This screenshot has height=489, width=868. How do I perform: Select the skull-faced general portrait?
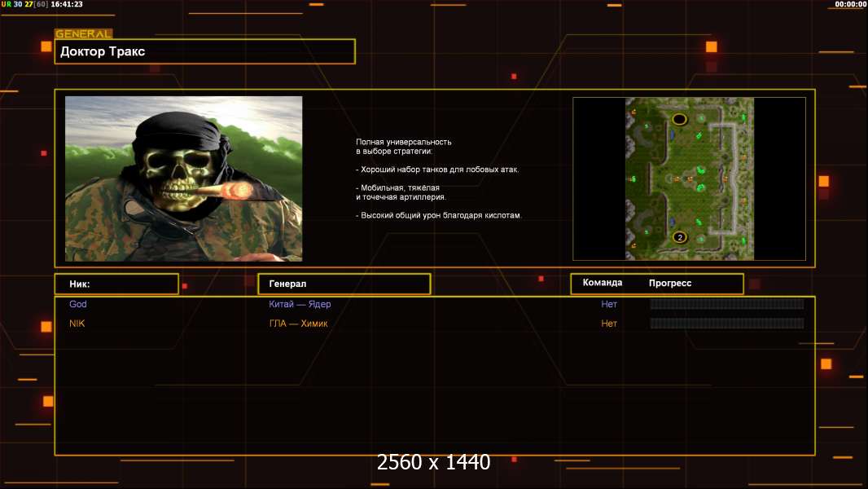pyautogui.click(x=184, y=178)
